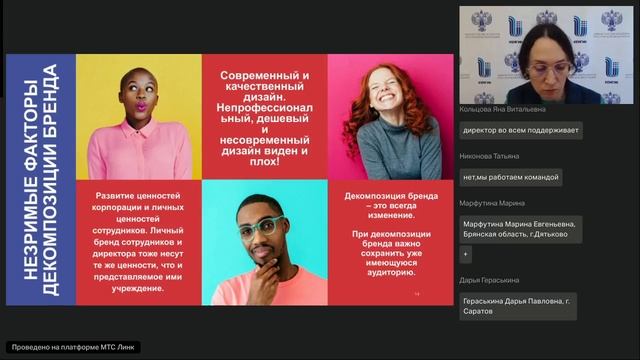640x360 pixels.
Task: Click chat sender name Кольцова Яна Витальевна
Action: point(502,109)
